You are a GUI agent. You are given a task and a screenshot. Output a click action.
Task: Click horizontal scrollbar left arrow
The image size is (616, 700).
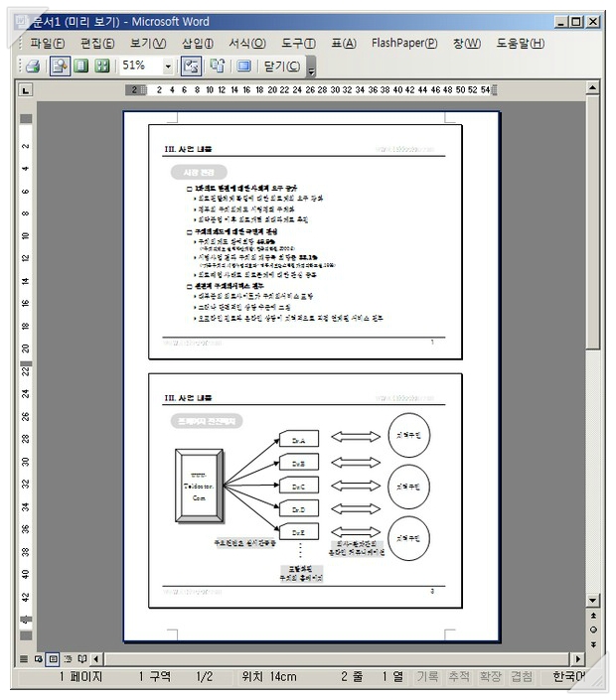point(97,658)
